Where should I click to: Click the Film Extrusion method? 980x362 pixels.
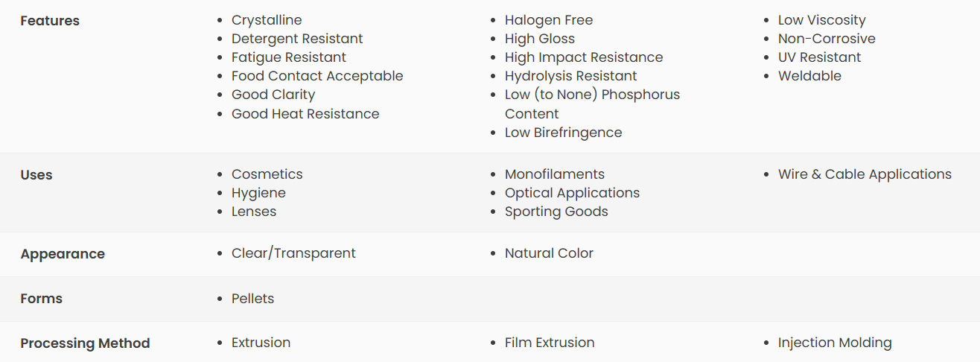point(550,343)
